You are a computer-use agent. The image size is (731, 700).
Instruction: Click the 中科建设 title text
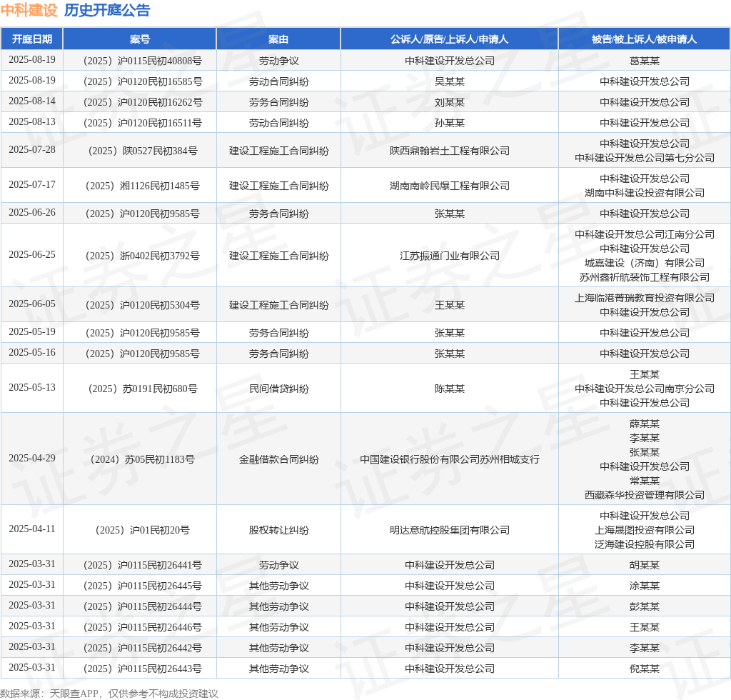point(29,10)
